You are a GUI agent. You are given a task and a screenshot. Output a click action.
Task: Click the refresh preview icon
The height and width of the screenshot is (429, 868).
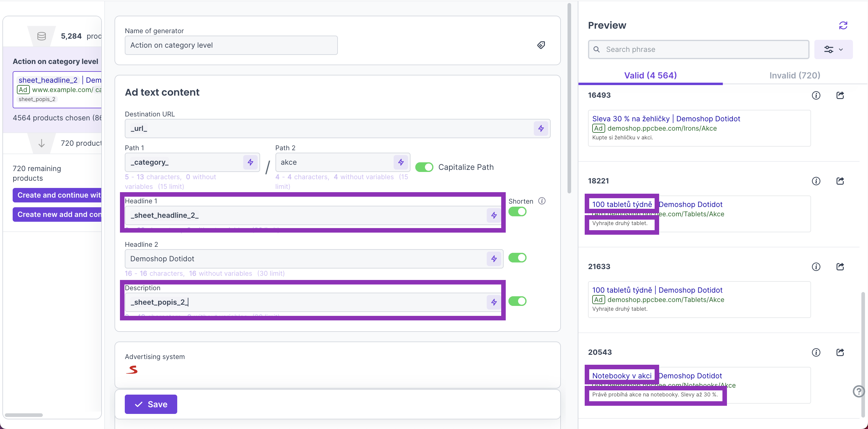(x=843, y=25)
